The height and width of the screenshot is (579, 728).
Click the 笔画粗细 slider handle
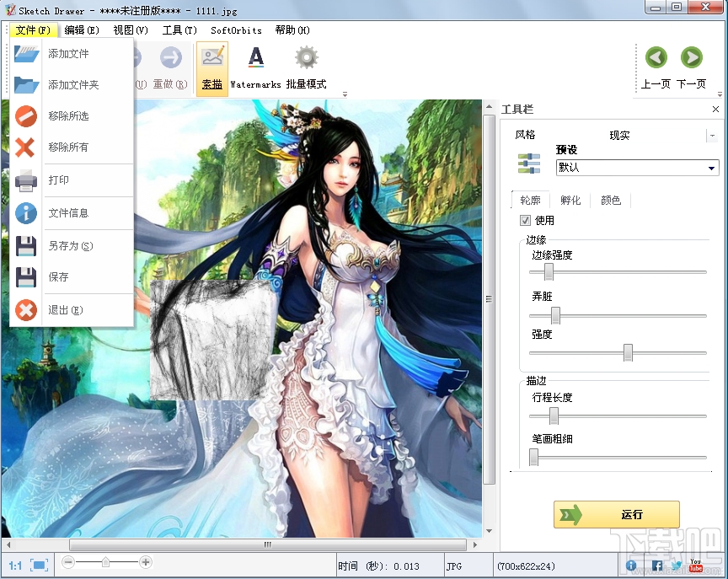534,458
